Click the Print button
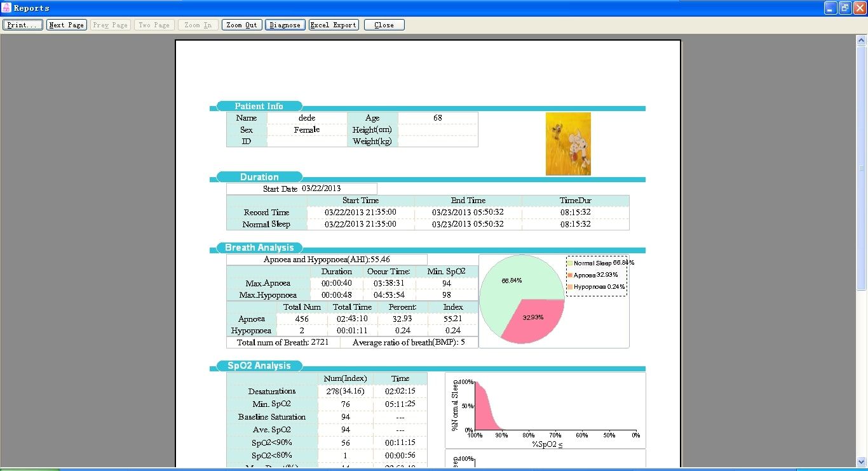Viewport: 868px width, 471px height. 23,25
